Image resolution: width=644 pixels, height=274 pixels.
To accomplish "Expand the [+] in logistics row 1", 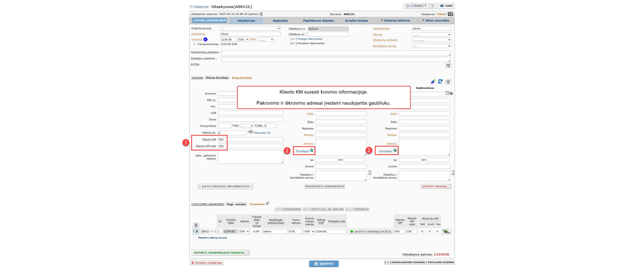I will [x=213, y=232].
